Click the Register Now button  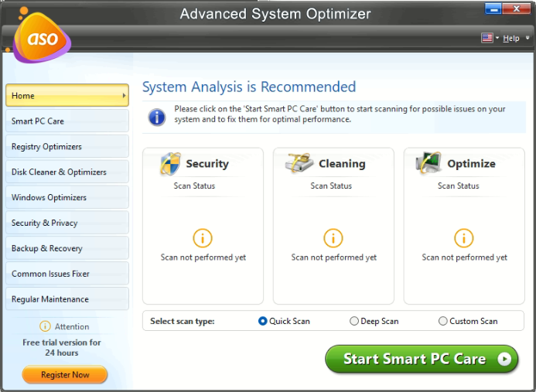click(x=65, y=374)
